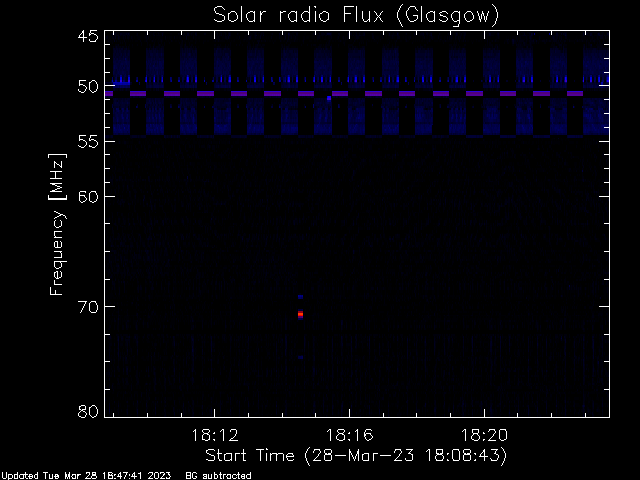This screenshot has height=480, width=640.
Task: Click the 18:16 time axis label
Action: tap(349, 435)
